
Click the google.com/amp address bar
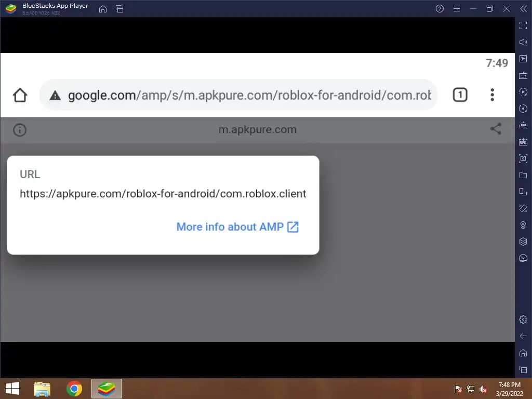pyautogui.click(x=238, y=95)
